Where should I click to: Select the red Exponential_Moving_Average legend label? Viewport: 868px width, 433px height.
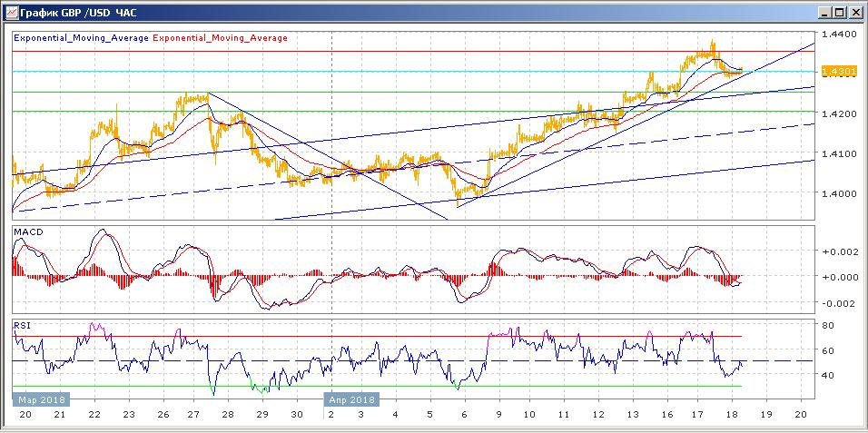pos(220,38)
